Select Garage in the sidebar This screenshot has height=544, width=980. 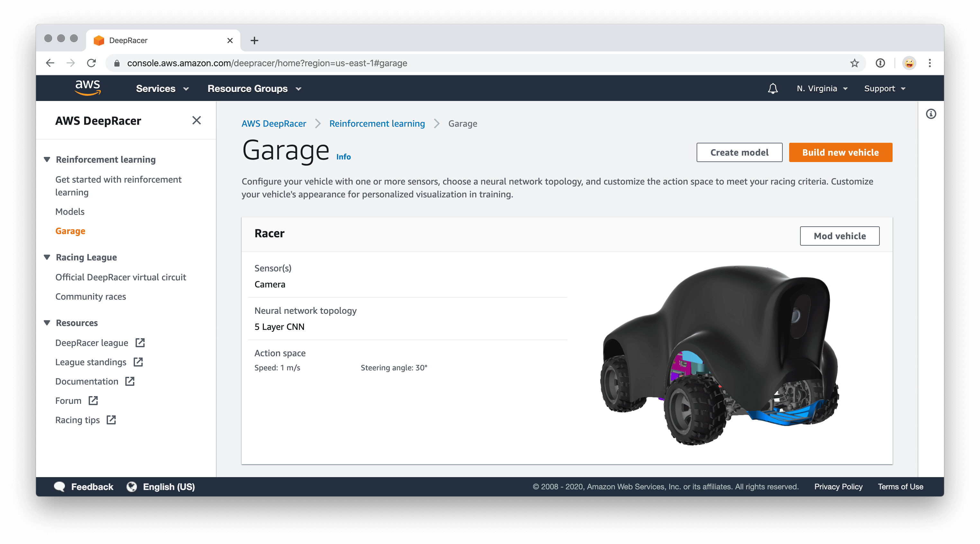[70, 231]
